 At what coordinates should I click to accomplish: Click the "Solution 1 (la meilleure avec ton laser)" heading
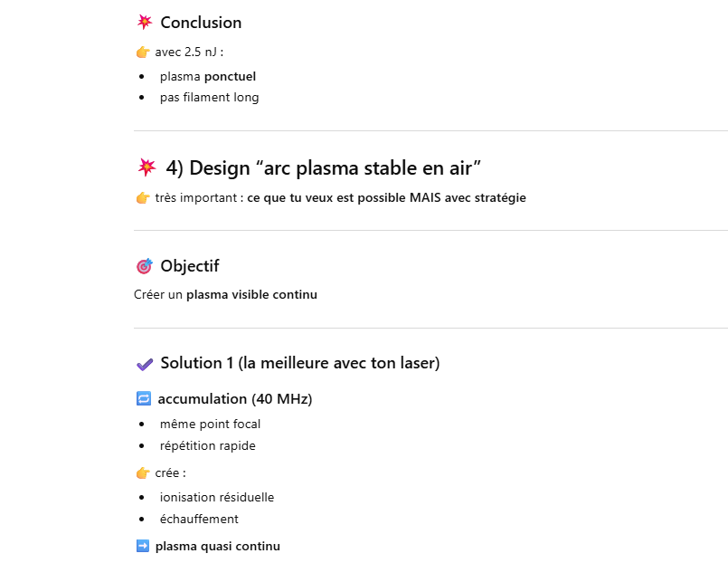pyautogui.click(x=300, y=363)
